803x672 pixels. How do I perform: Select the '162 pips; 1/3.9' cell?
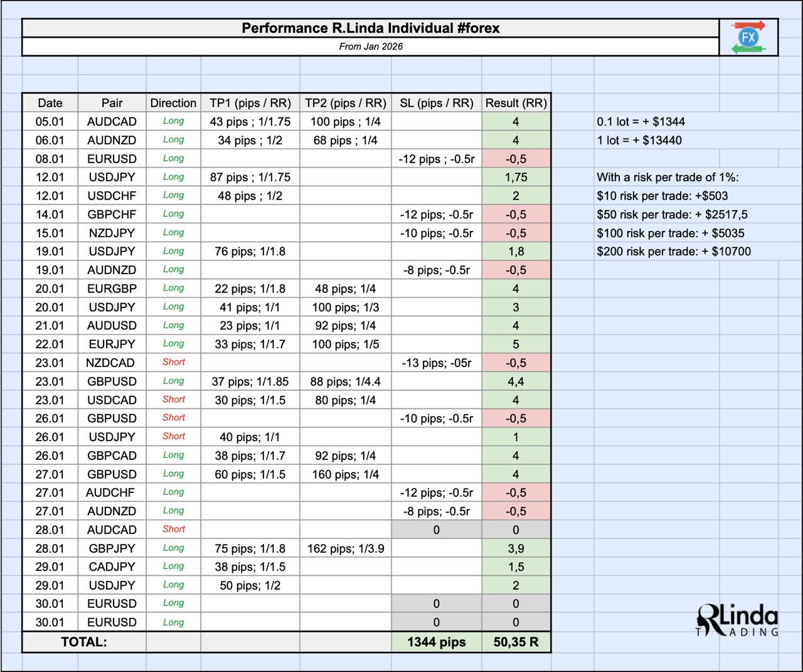click(346, 548)
